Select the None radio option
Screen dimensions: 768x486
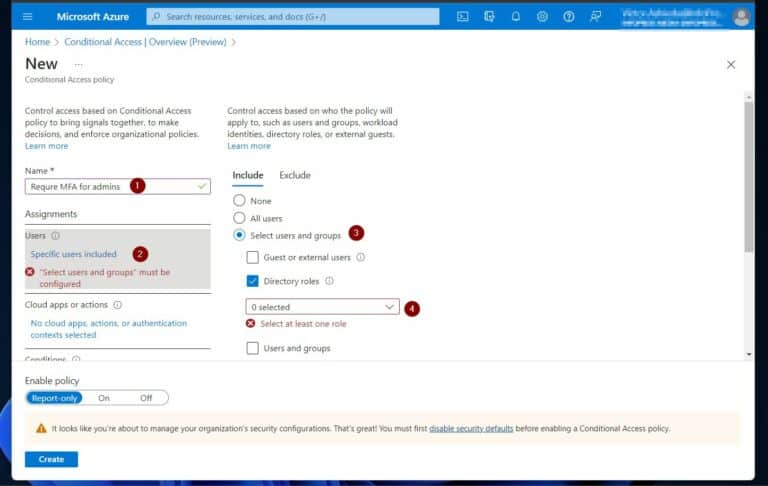[239, 200]
